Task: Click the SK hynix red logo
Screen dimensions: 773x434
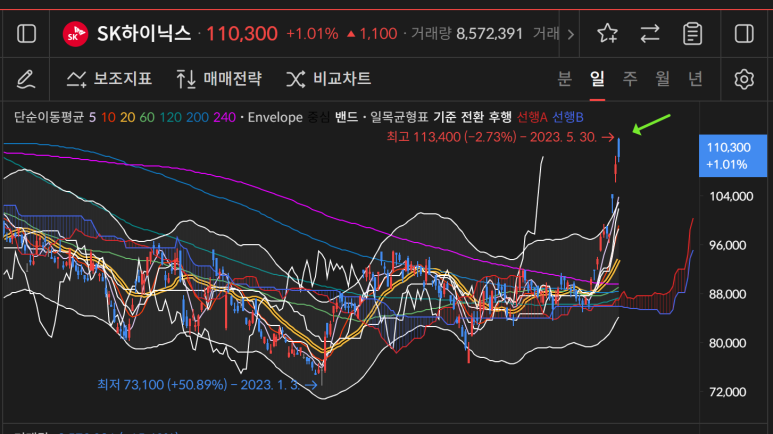Action: pos(75,34)
